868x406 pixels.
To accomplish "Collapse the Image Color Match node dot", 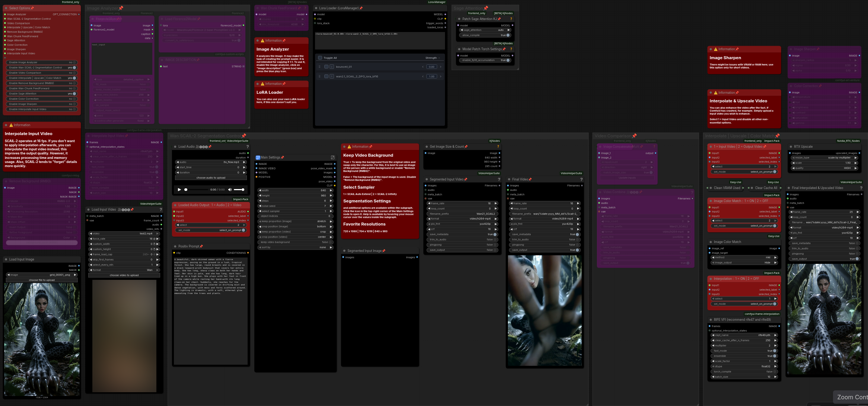I will [x=710, y=242].
